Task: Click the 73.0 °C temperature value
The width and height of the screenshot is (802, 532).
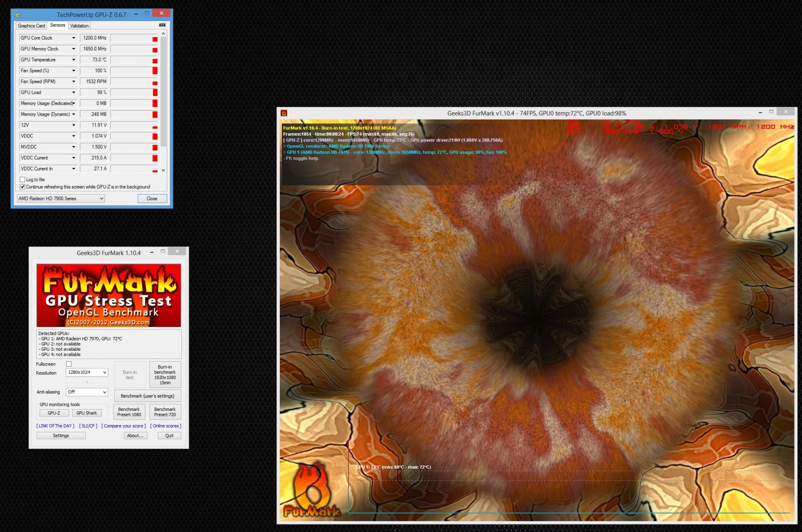Action: pos(94,60)
